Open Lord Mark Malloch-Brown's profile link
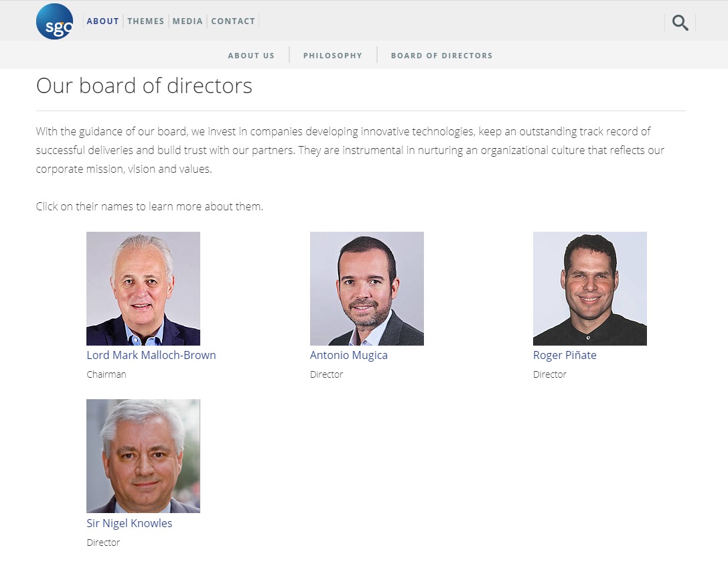The height and width of the screenshot is (570, 728). [x=151, y=355]
